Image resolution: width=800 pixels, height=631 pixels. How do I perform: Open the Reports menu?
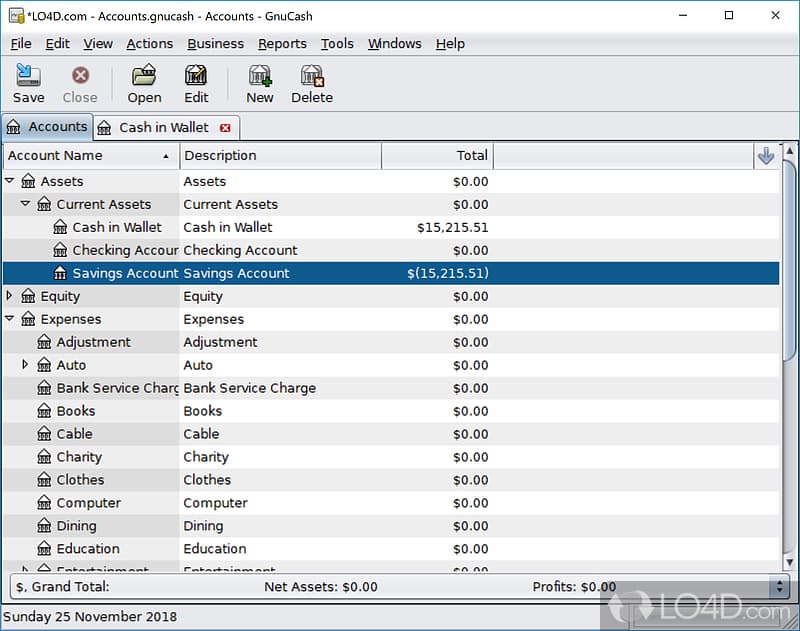[x=282, y=43]
